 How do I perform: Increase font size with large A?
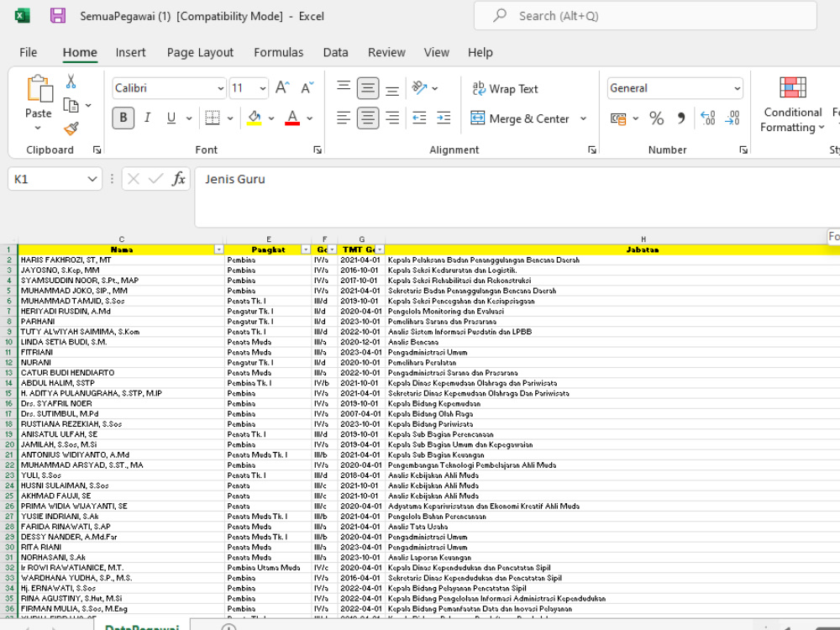click(282, 88)
